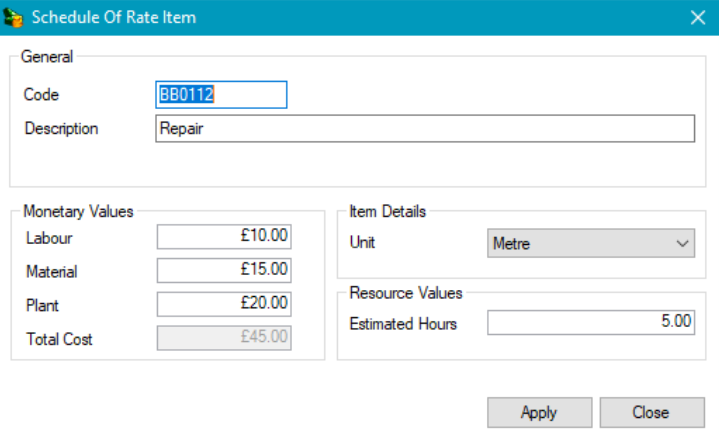Open the Unit combo box showing Metre
The height and width of the screenshot is (435, 719).
pos(579,243)
